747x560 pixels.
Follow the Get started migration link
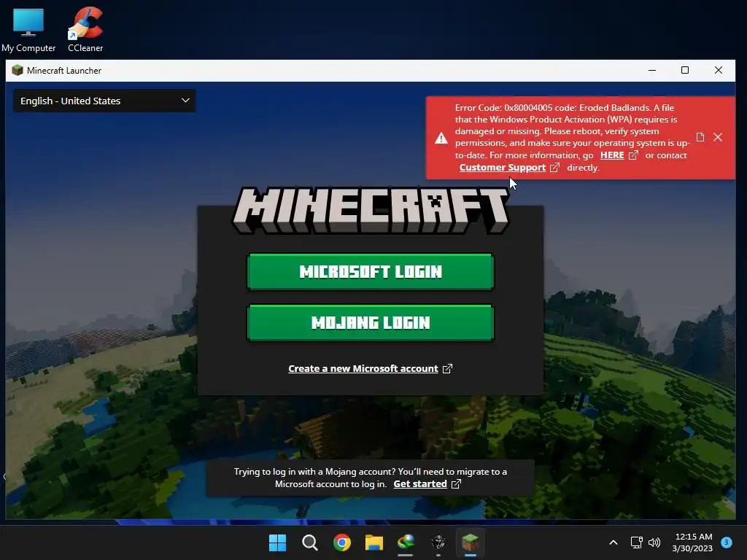(x=420, y=484)
